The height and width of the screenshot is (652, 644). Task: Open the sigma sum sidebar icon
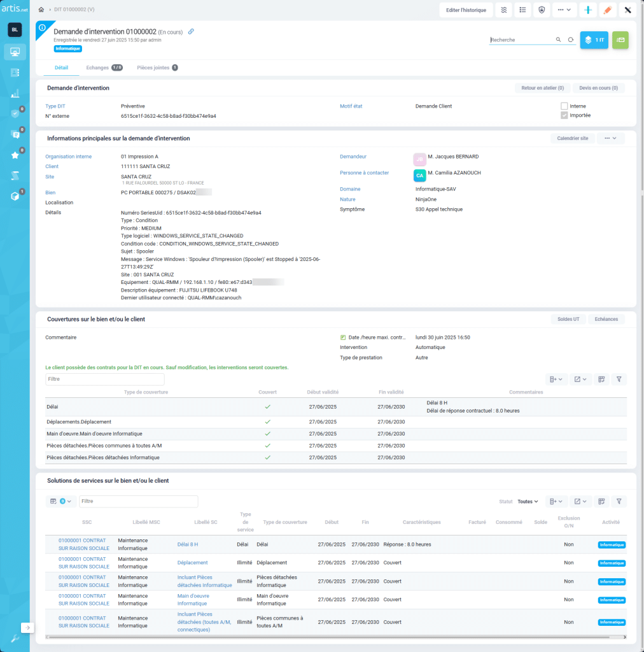pos(15,176)
